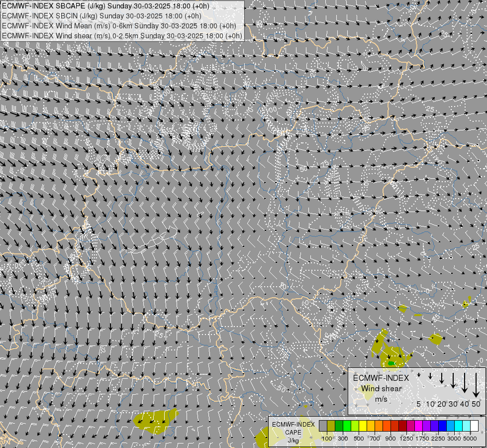Click the SBCIN title line

101,16
